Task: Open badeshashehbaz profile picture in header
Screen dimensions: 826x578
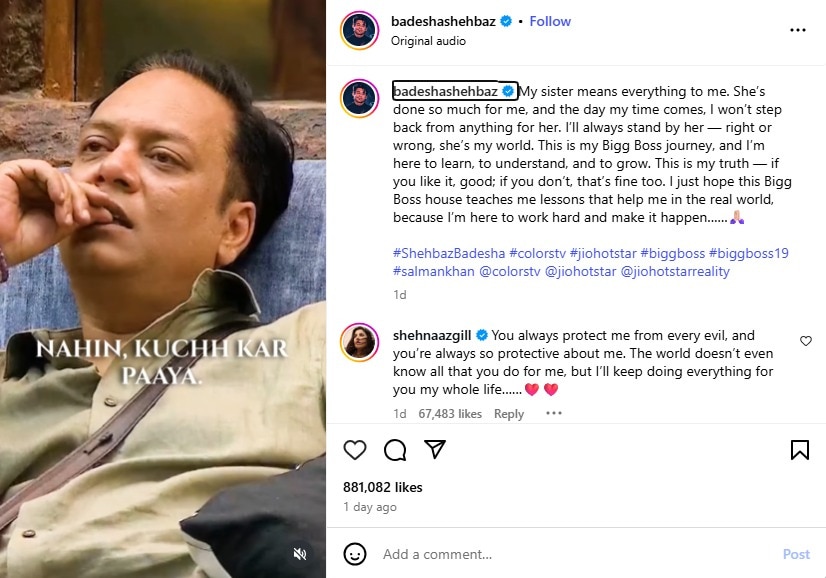Action: click(359, 30)
